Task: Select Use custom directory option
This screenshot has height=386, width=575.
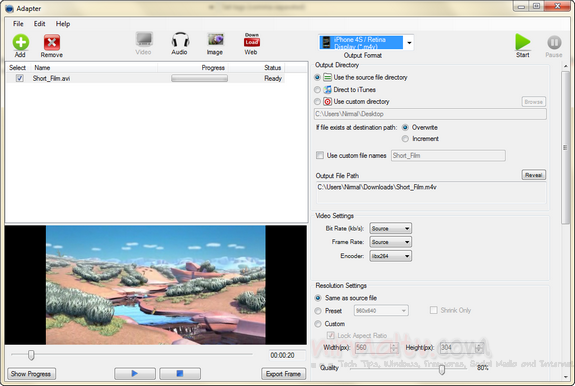Action: (317, 102)
